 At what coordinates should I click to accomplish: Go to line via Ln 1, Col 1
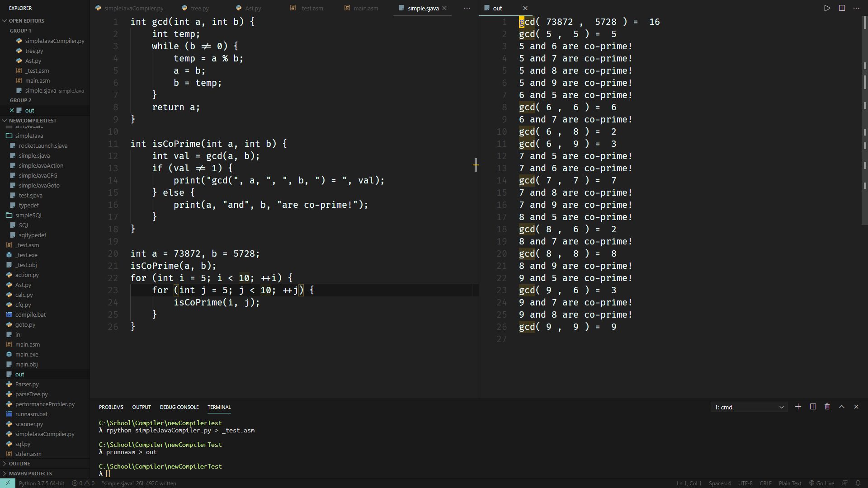[689, 483]
